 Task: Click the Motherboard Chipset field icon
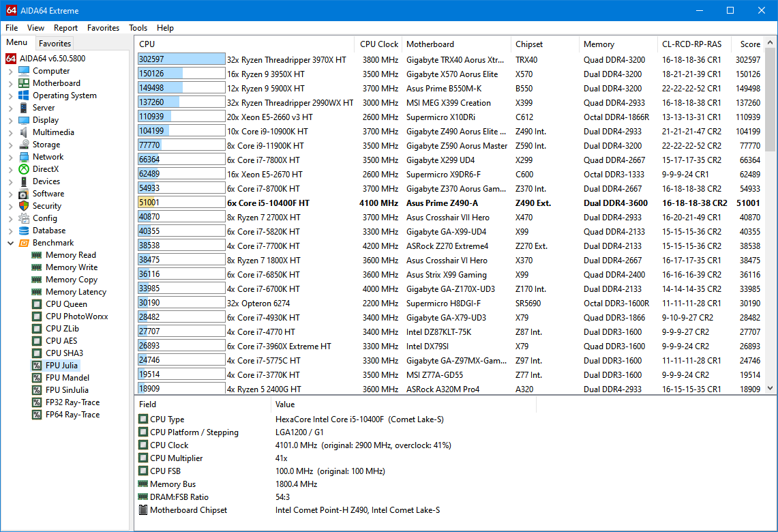[x=143, y=510]
